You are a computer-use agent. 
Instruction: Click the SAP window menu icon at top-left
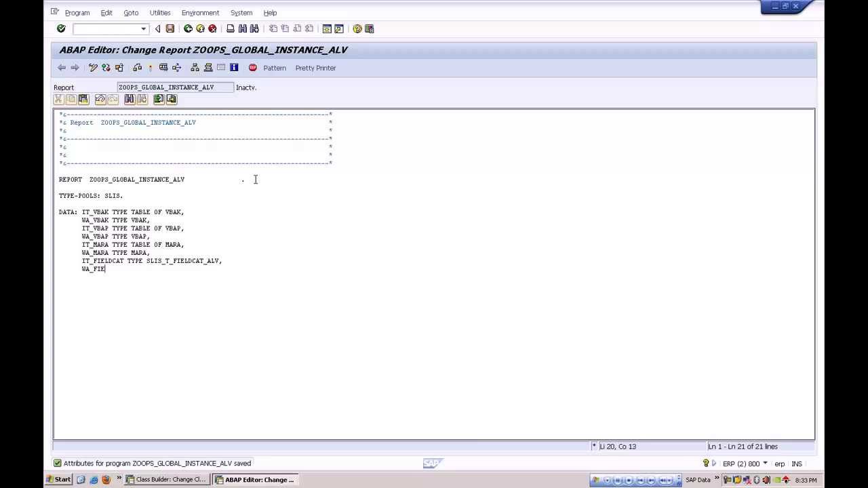[56, 12]
